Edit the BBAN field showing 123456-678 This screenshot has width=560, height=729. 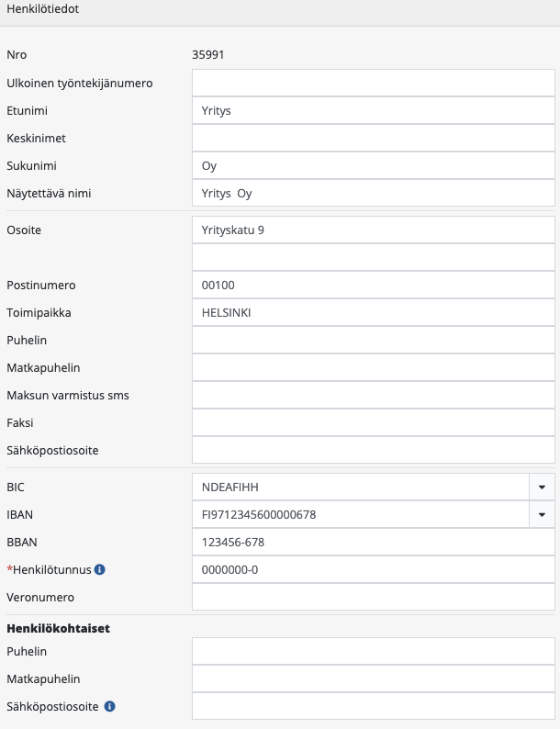click(374, 542)
